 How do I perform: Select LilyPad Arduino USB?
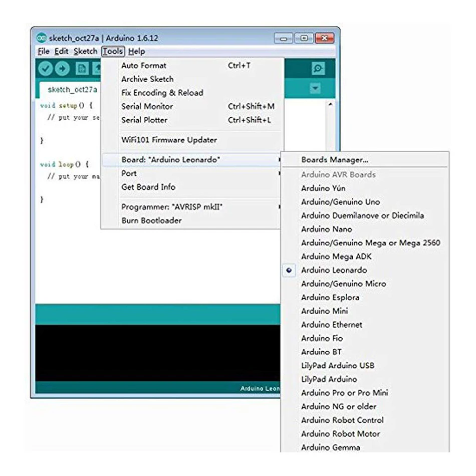pyautogui.click(x=365, y=365)
